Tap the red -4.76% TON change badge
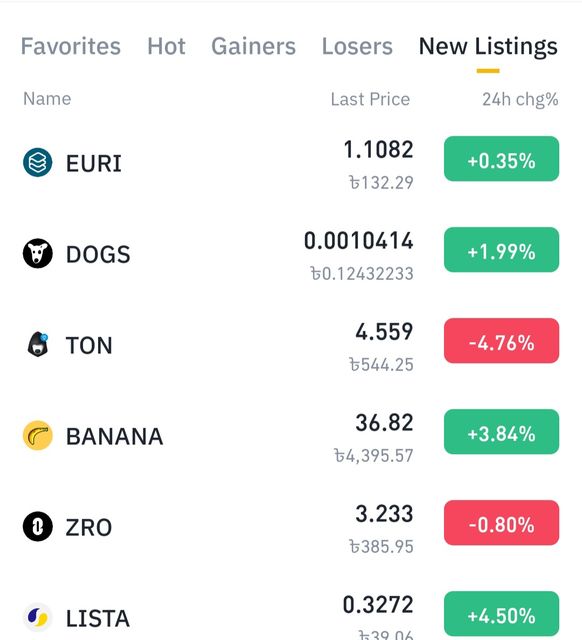Screen dimensions: 582x640 (501, 341)
